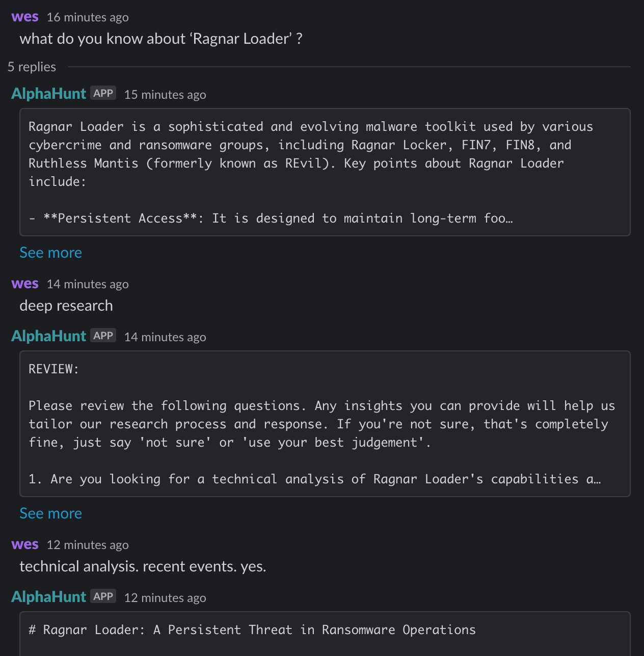Open AlphaHunt profile on 15 minutes ago reply
644x656 pixels.
coord(48,94)
